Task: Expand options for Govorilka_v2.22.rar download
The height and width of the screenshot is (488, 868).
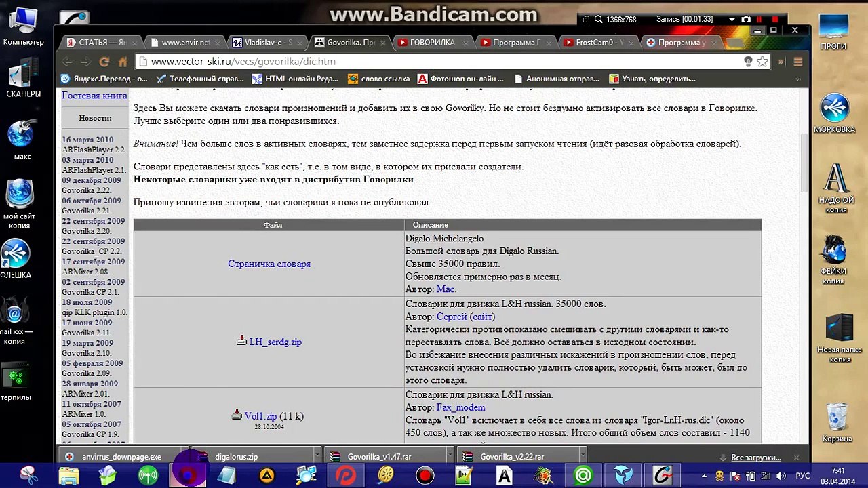Action: tap(582, 457)
